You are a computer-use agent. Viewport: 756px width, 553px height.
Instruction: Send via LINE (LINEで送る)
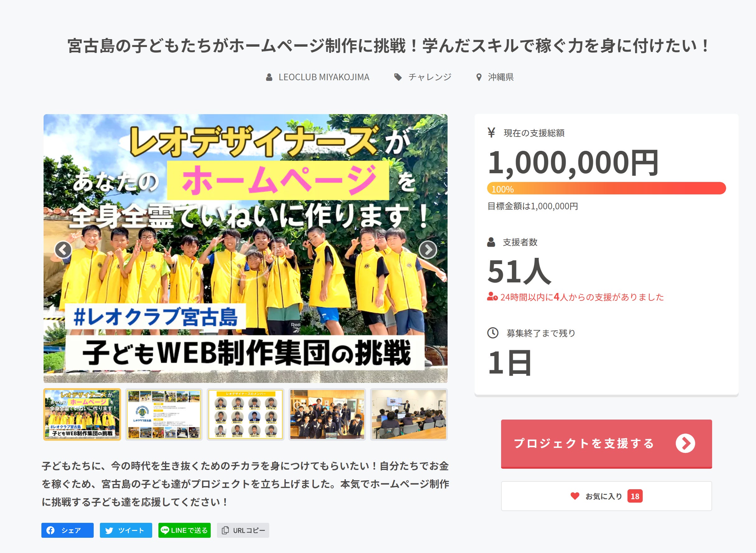pos(184,530)
